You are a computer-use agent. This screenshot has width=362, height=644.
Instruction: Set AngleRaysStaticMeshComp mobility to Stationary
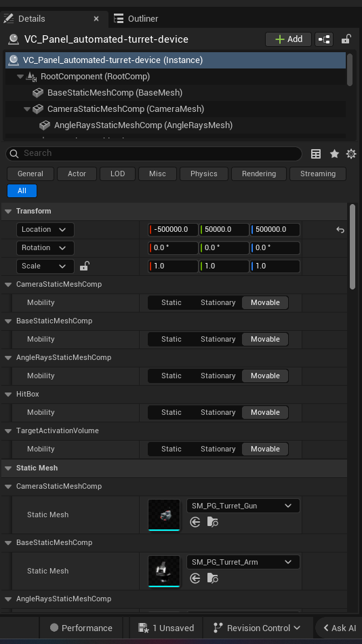(218, 376)
